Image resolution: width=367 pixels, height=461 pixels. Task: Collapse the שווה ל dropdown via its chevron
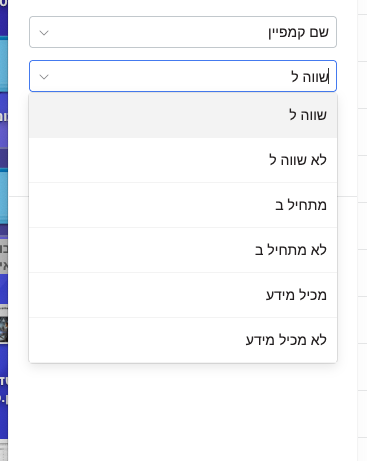click(x=44, y=77)
